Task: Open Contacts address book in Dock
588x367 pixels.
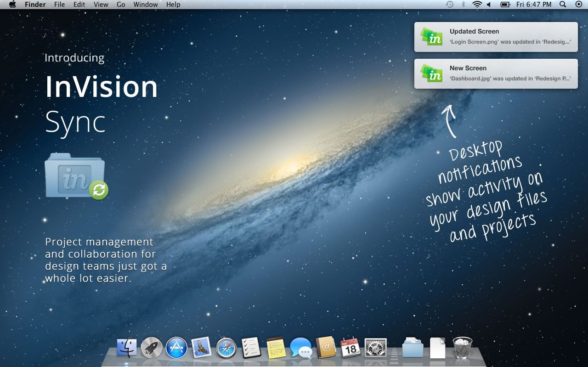Action: click(x=326, y=348)
